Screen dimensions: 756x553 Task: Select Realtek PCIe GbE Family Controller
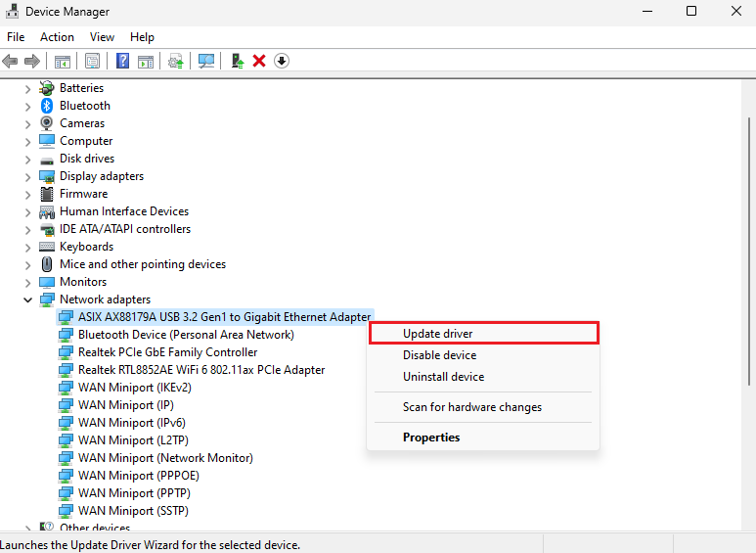[x=168, y=352]
